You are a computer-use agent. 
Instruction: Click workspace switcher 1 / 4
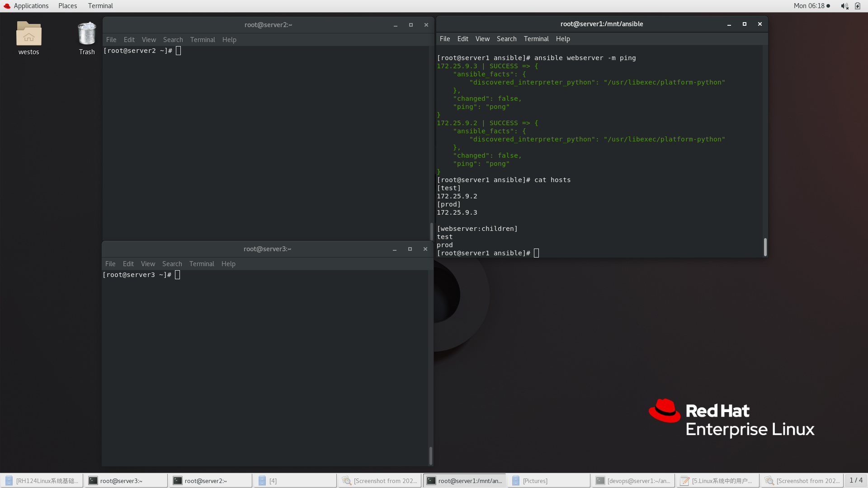point(856,480)
